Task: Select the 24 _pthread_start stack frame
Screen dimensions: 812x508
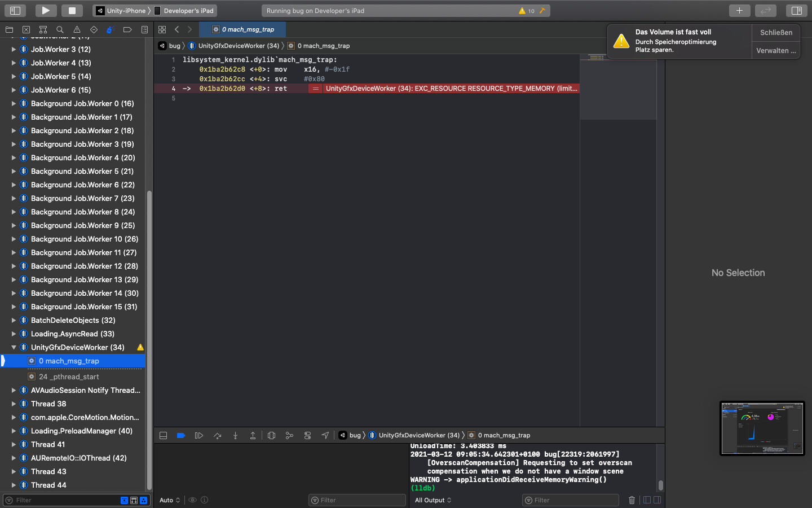Action: click(73, 376)
